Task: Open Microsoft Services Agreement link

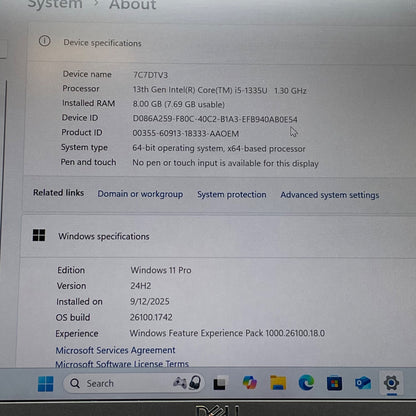Action: (x=115, y=350)
